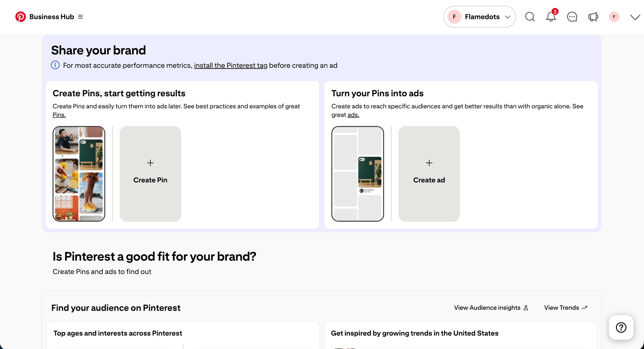Click the megaphone updates icon
Image resolution: width=644 pixels, height=349 pixels.
[x=593, y=17]
